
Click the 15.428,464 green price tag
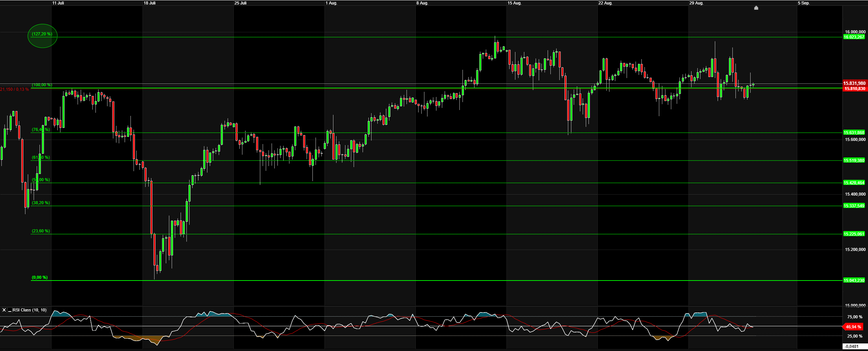(x=854, y=183)
